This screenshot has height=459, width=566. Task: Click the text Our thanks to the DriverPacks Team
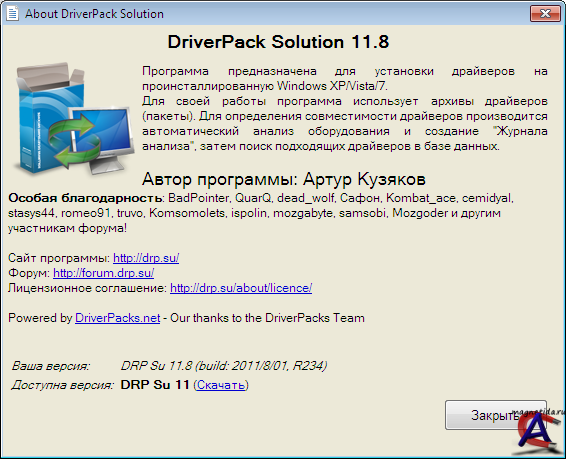(x=267, y=318)
